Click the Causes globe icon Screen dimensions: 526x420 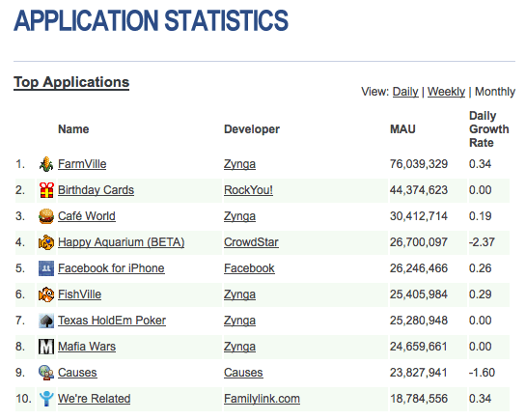tap(46, 373)
